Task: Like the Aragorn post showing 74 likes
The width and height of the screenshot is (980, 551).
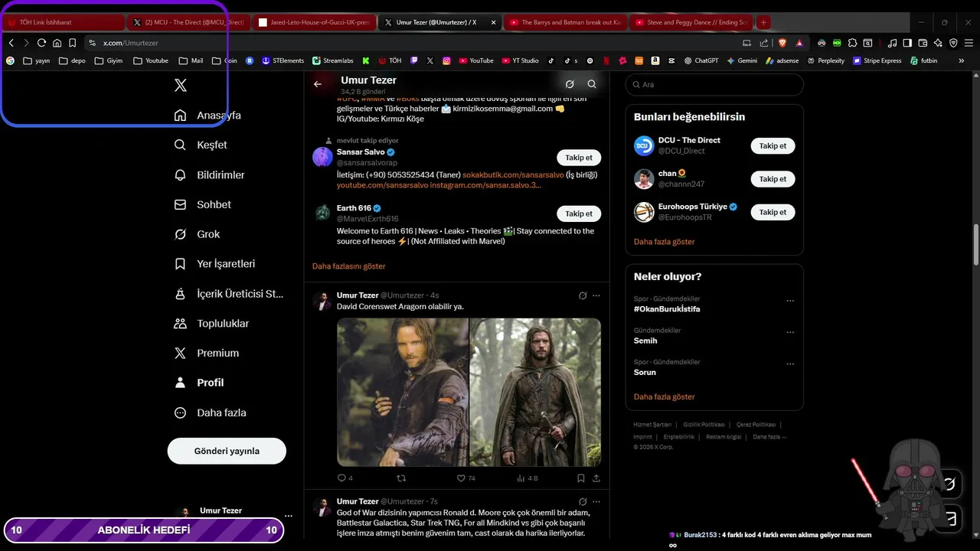Action: pyautogui.click(x=466, y=478)
